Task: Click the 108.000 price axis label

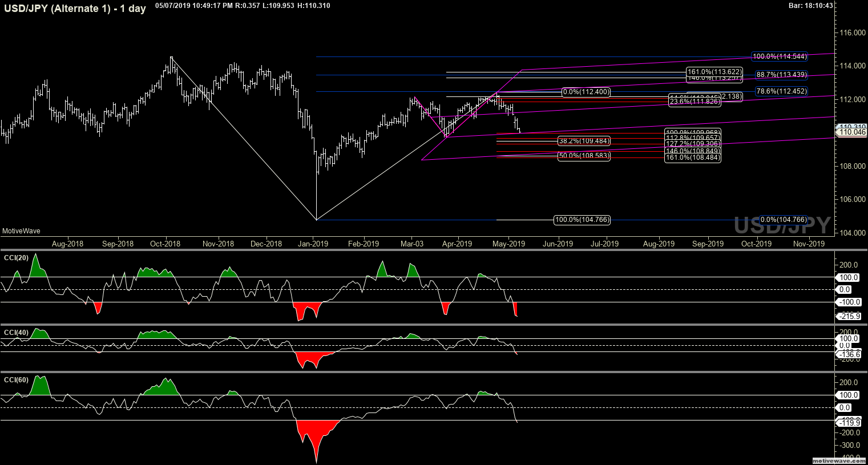Action: 853,166
